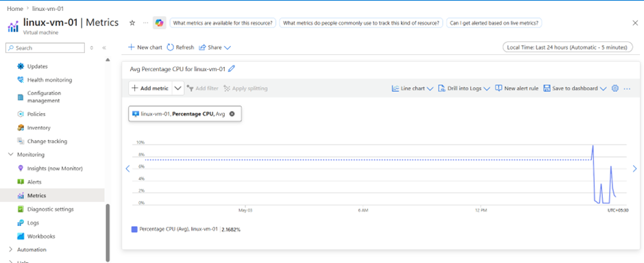Viewport: 644px width, 263px height.
Task: Click 'Can I get alerted based on live metrics?' suggestion
Action: [494, 23]
